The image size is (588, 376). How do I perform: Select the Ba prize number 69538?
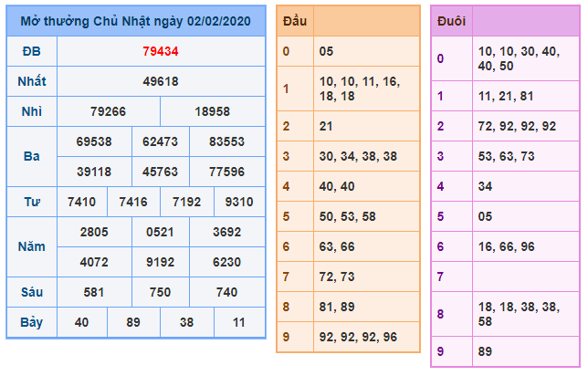pyautogui.click(x=95, y=141)
